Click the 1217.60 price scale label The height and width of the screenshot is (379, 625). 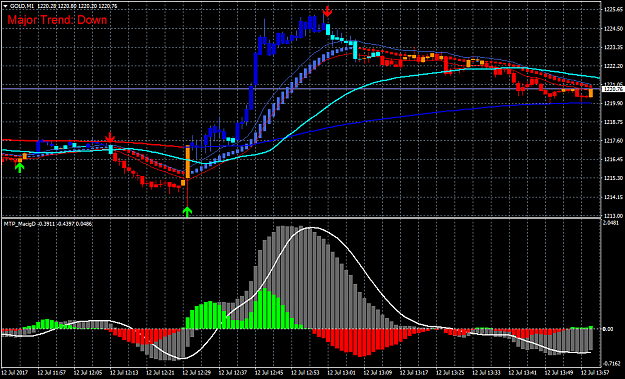(x=613, y=141)
